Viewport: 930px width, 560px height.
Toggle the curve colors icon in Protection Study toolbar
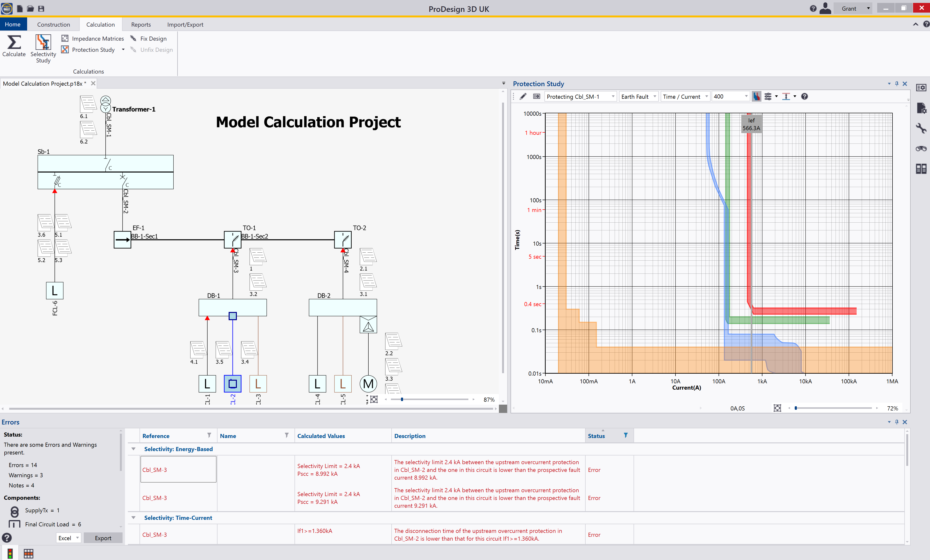(x=756, y=97)
